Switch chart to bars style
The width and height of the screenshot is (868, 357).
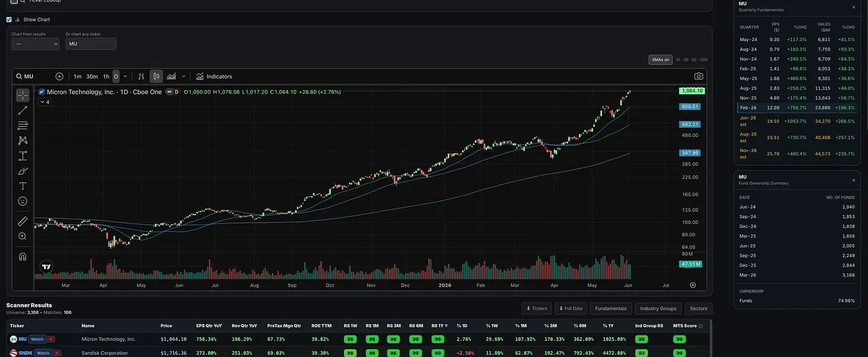(x=141, y=76)
